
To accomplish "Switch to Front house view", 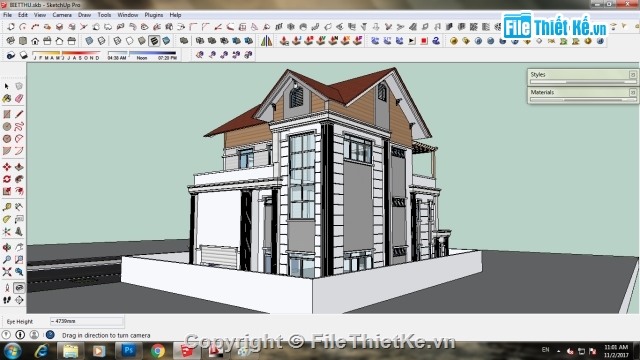I will click(x=35, y=41).
